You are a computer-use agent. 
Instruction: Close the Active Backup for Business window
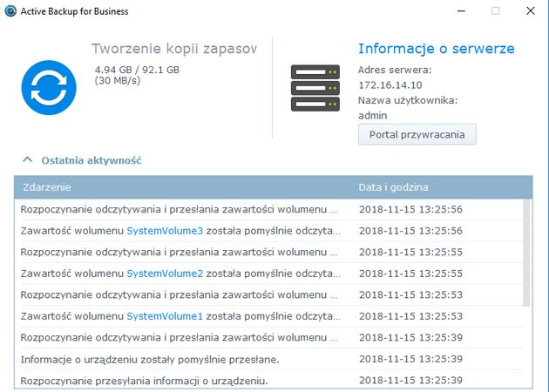(x=531, y=10)
